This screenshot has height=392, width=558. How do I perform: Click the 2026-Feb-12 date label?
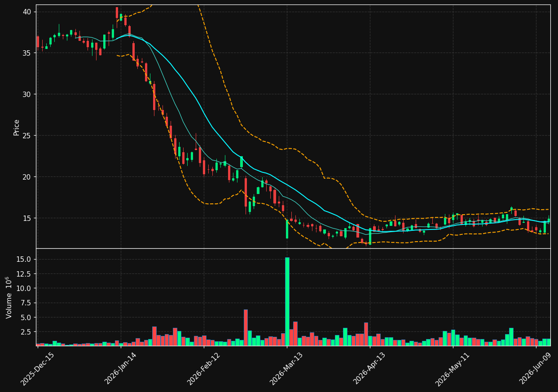tap(203, 369)
